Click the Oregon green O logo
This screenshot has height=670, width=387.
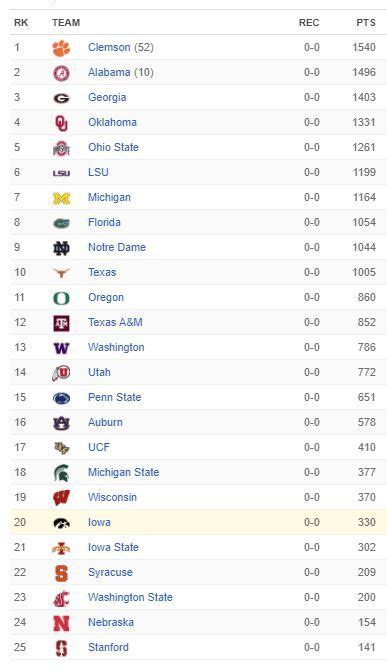coord(62,298)
